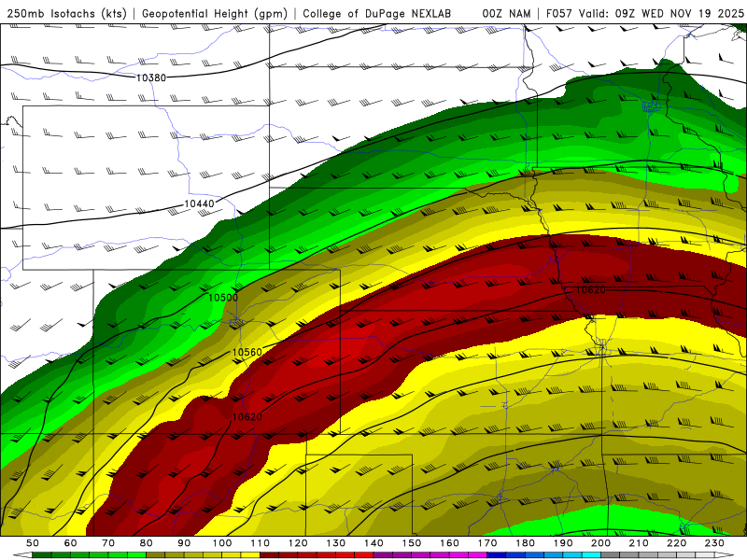The width and height of the screenshot is (747, 560).
Task: Click the 150 value on the legend
Action: tap(412, 543)
